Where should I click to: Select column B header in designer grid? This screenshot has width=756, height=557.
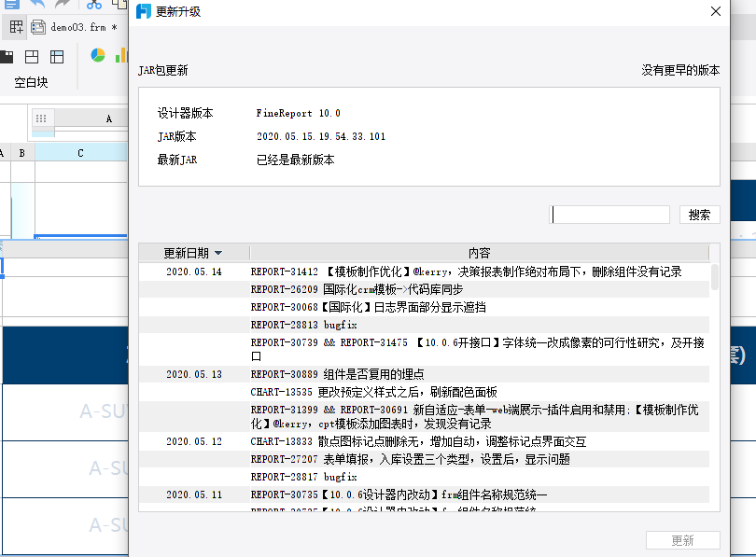(22, 153)
